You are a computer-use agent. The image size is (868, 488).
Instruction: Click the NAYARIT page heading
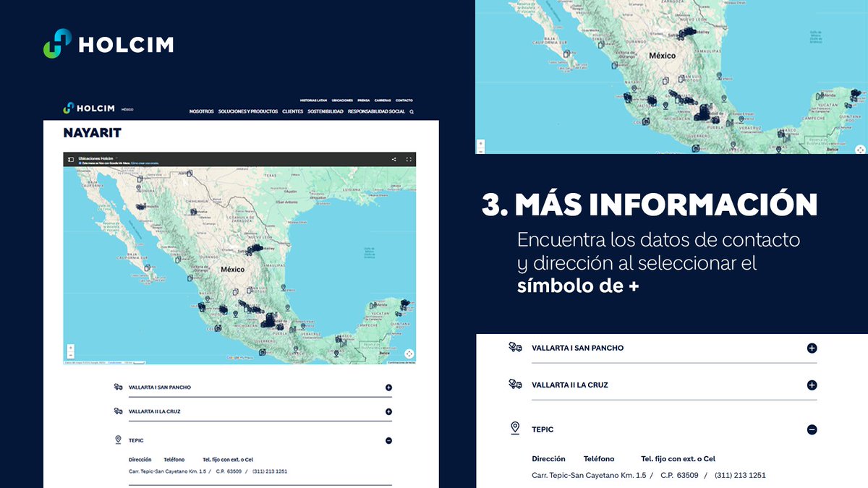[x=92, y=133]
